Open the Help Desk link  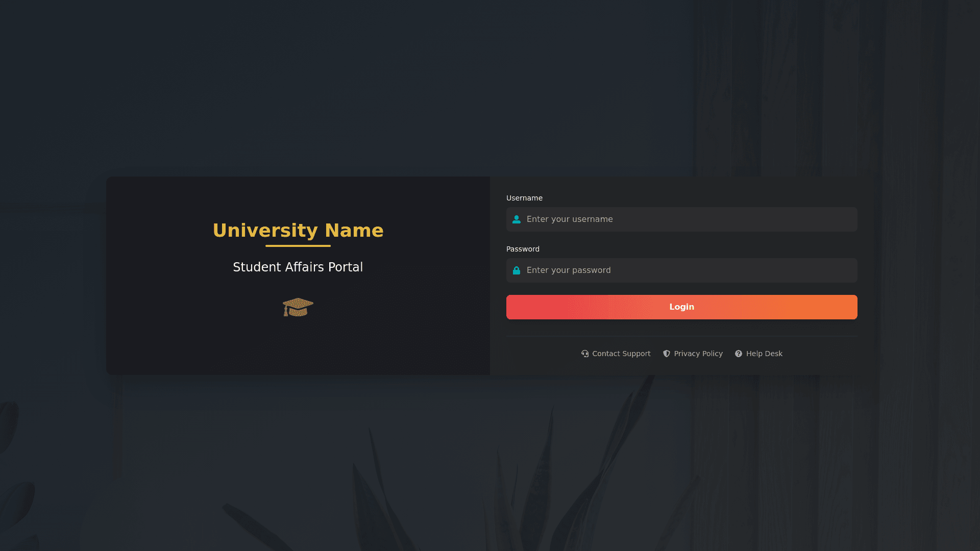point(764,354)
